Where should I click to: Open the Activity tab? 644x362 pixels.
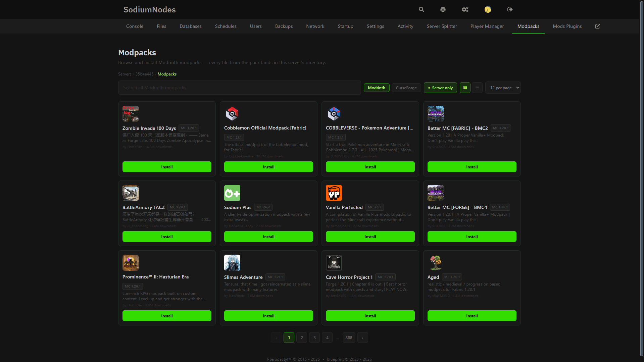[405, 26]
